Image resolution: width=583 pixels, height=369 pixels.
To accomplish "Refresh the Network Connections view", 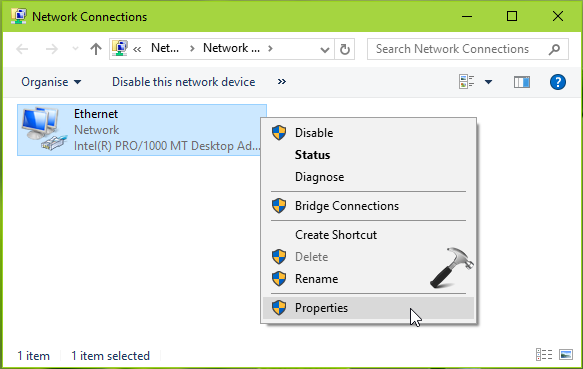I will pyautogui.click(x=345, y=49).
